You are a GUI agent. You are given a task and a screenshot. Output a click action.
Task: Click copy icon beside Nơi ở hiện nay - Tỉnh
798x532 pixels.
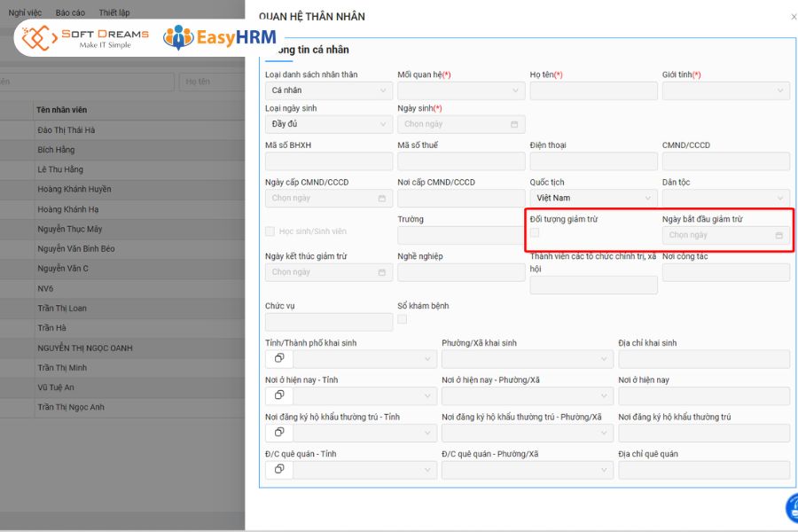coord(279,395)
